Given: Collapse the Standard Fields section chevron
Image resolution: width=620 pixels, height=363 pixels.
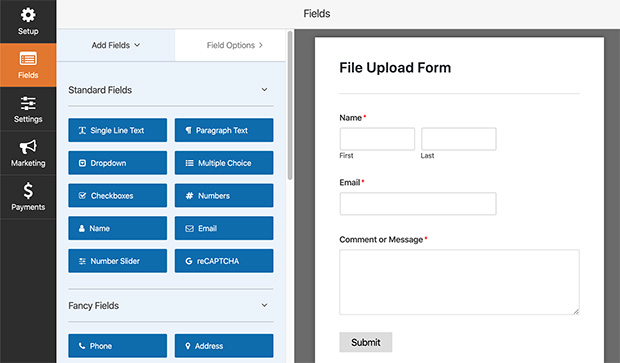Looking at the screenshot, I should [264, 90].
